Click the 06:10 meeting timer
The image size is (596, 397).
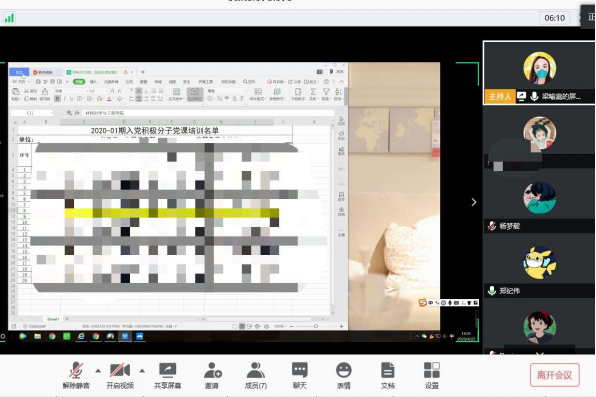[555, 18]
